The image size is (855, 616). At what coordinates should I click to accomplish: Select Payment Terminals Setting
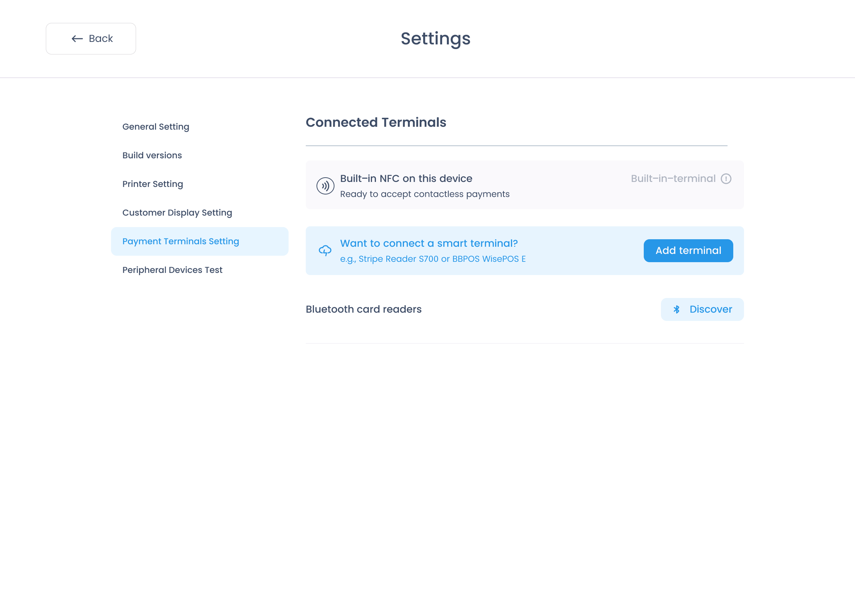[x=180, y=241]
